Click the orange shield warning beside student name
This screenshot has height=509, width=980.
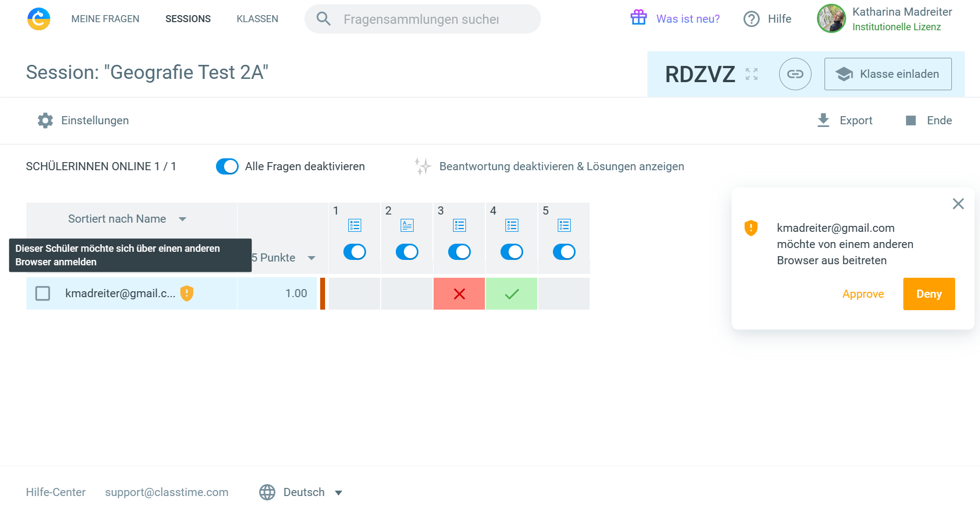187,293
